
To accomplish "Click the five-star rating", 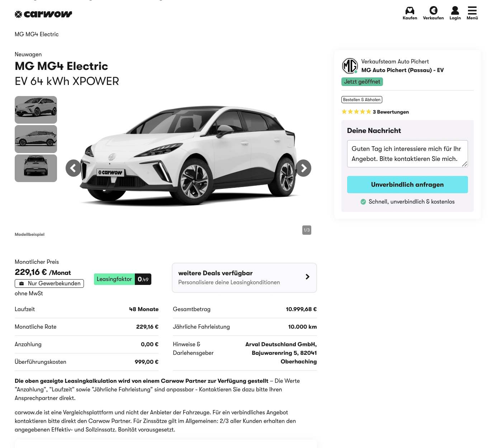I will coord(356,112).
